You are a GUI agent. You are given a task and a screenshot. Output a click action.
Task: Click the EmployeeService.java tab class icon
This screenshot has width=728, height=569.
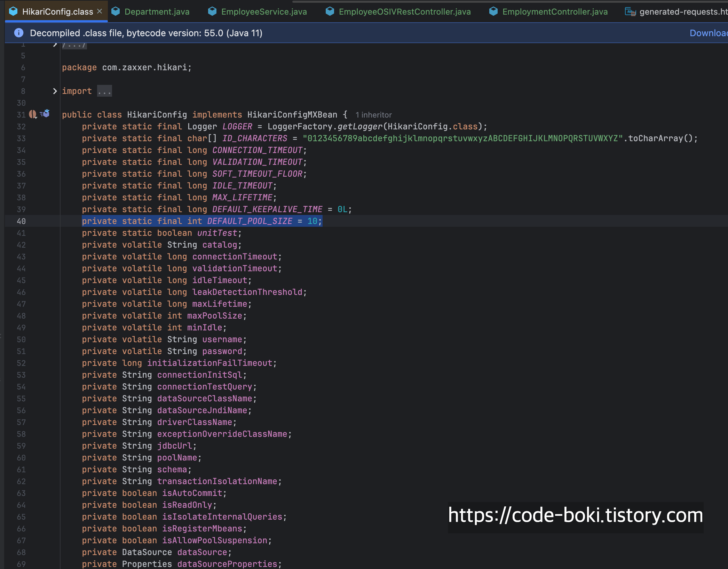click(x=212, y=11)
